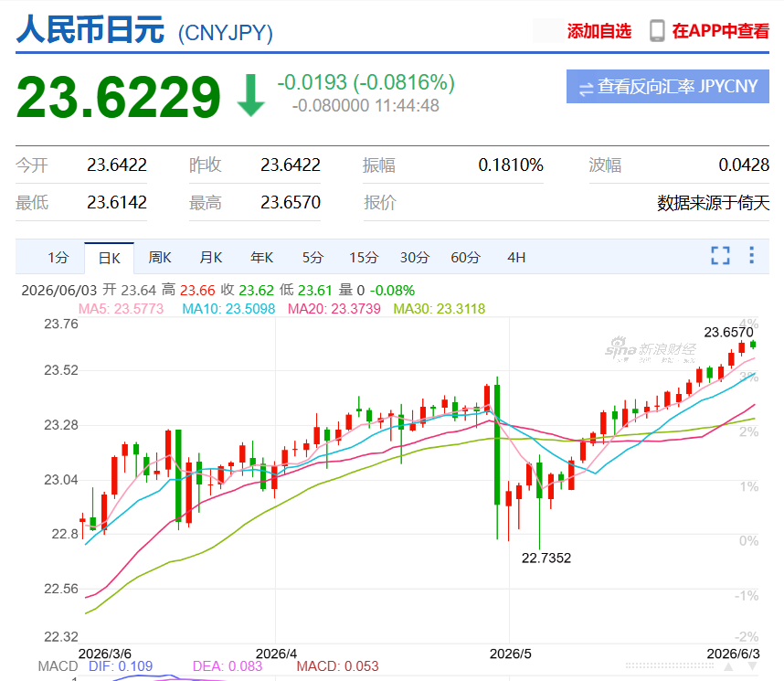Image resolution: width=784 pixels, height=681 pixels.
Task: Open the three-dot chart options menu
Action: tap(751, 255)
